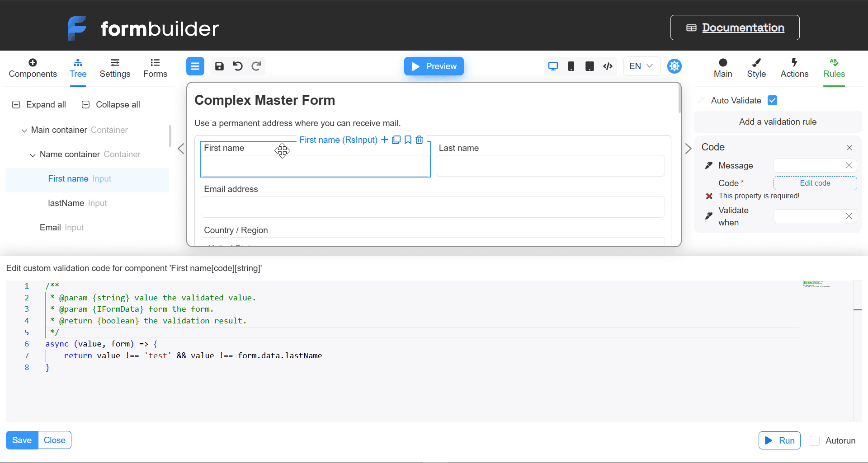Delete the First name component
868x463 pixels.
[420, 140]
